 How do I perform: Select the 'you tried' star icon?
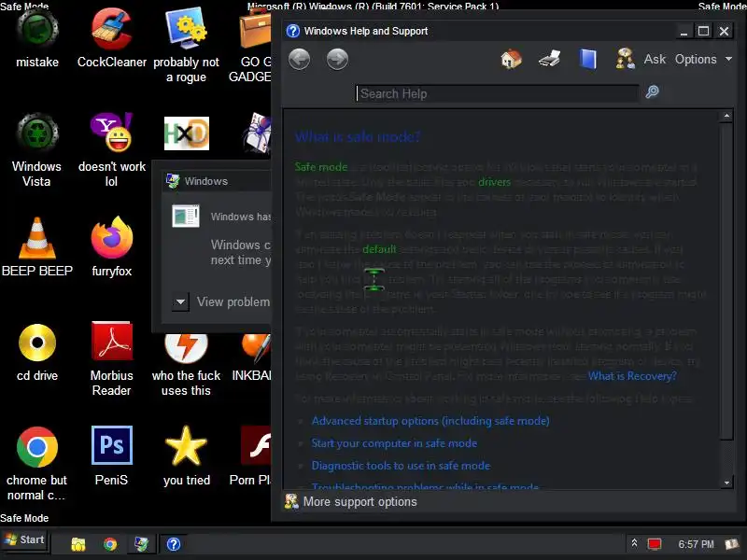186,455
